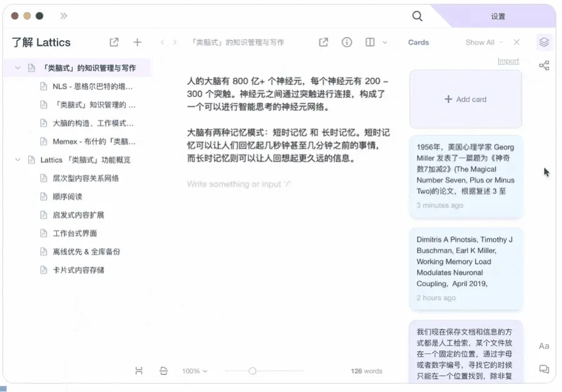Click the zoom slider handle
The width and height of the screenshot is (562, 392).
click(x=252, y=371)
